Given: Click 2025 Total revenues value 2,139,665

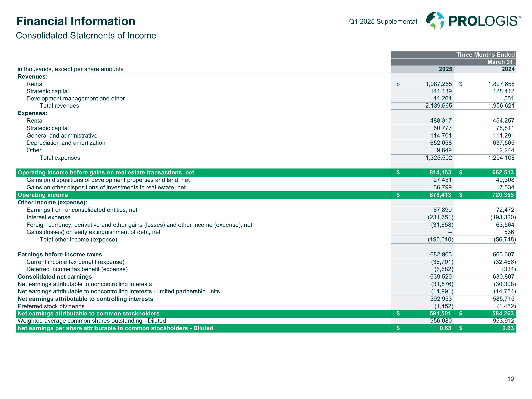Looking at the screenshot, I should click(x=438, y=106).
